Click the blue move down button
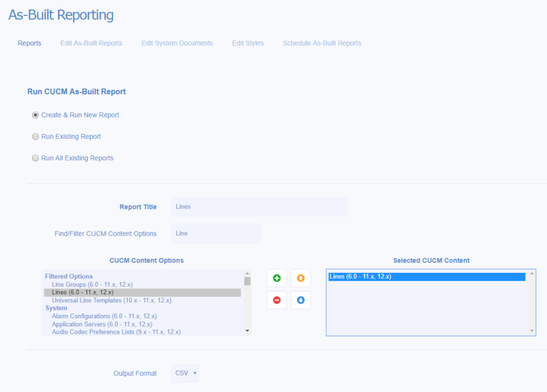Screen dimensions: 547x392 [x=300, y=300]
